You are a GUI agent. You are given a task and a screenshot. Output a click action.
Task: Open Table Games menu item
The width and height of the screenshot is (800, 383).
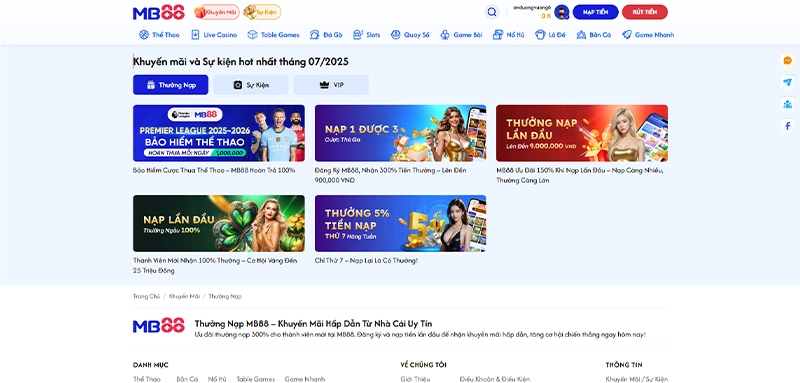click(x=273, y=35)
